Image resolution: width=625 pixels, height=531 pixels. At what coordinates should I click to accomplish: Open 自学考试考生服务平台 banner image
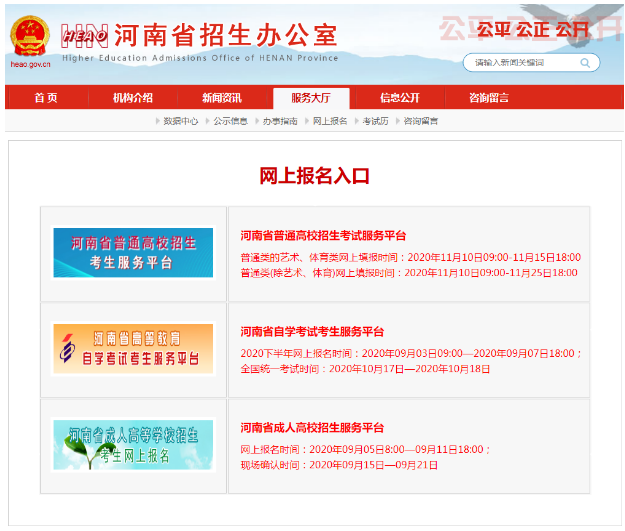133,349
